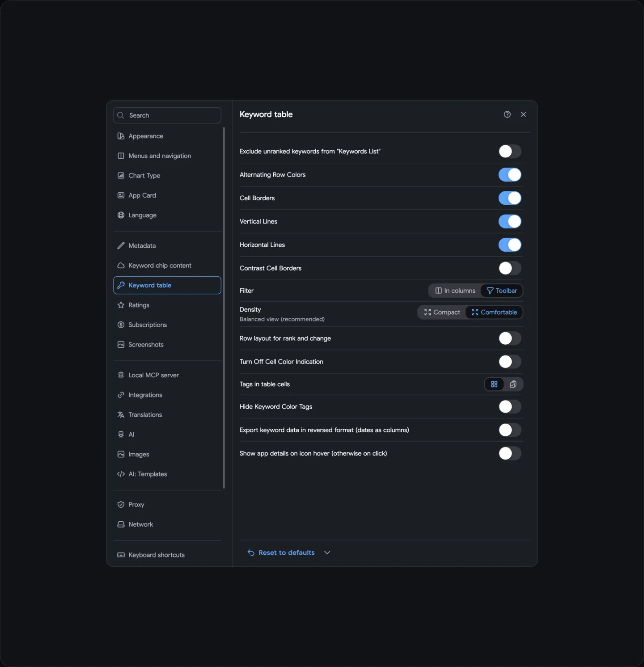This screenshot has width=644, height=667.
Task: Select the Keyword table sidebar item
Action: tap(167, 285)
